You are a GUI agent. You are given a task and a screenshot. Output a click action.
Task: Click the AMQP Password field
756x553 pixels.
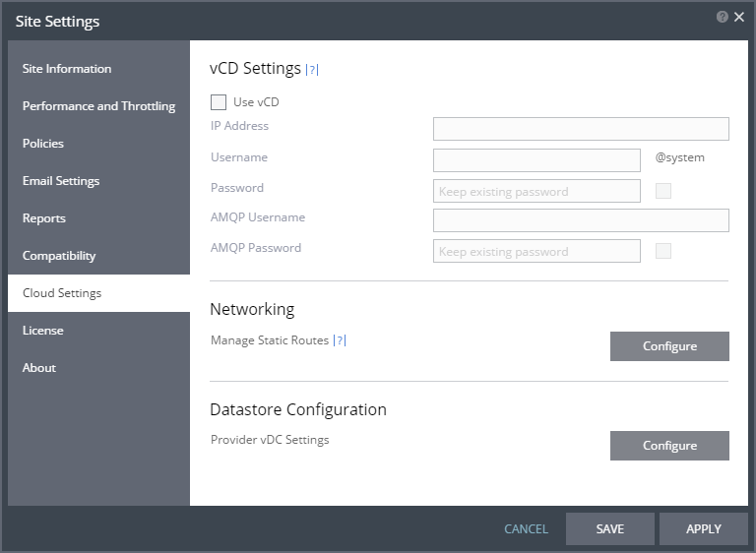pyautogui.click(x=536, y=251)
